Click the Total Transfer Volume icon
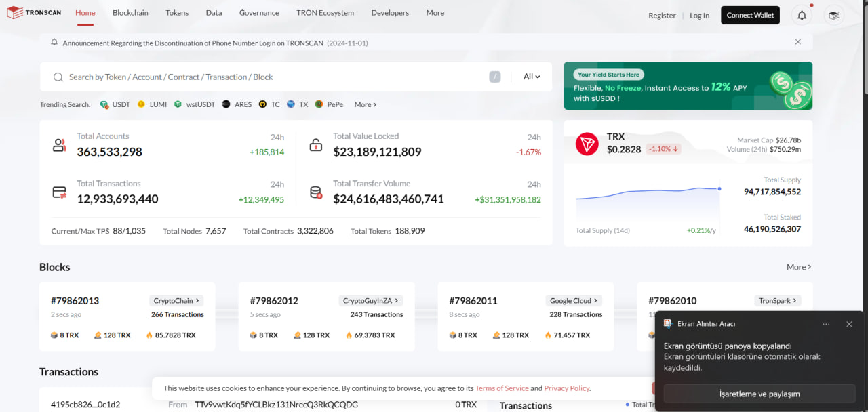868x412 pixels. pyautogui.click(x=316, y=192)
